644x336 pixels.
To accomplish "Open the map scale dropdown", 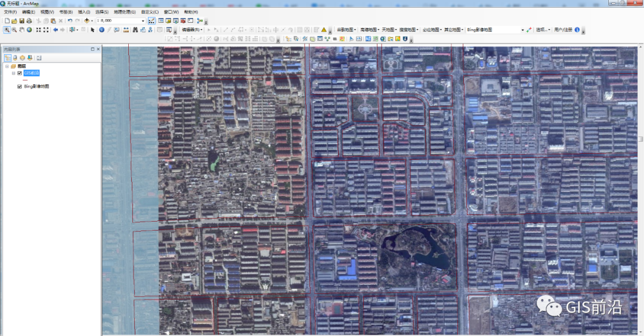I will tap(143, 20).
